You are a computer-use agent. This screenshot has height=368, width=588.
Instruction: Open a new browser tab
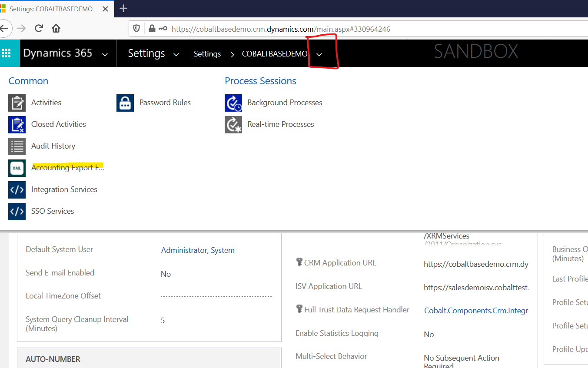[123, 8]
